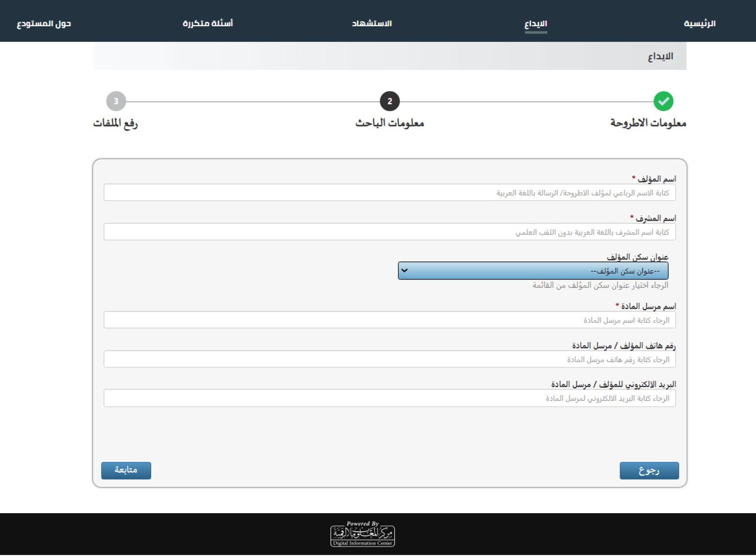The image size is (756, 560).
Task: Open حول المستودع about menu item
Action: [x=44, y=23]
